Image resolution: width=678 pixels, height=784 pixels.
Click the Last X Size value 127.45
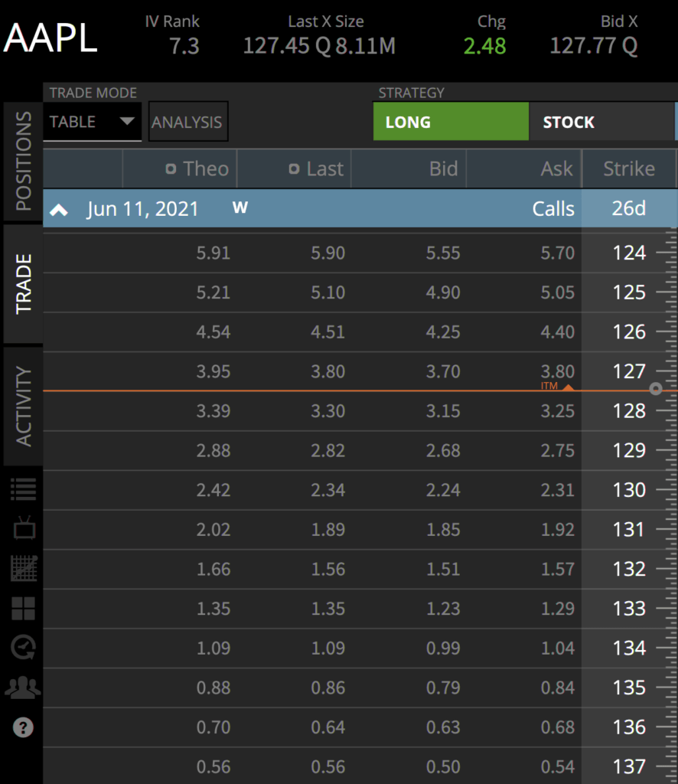pos(276,47)
